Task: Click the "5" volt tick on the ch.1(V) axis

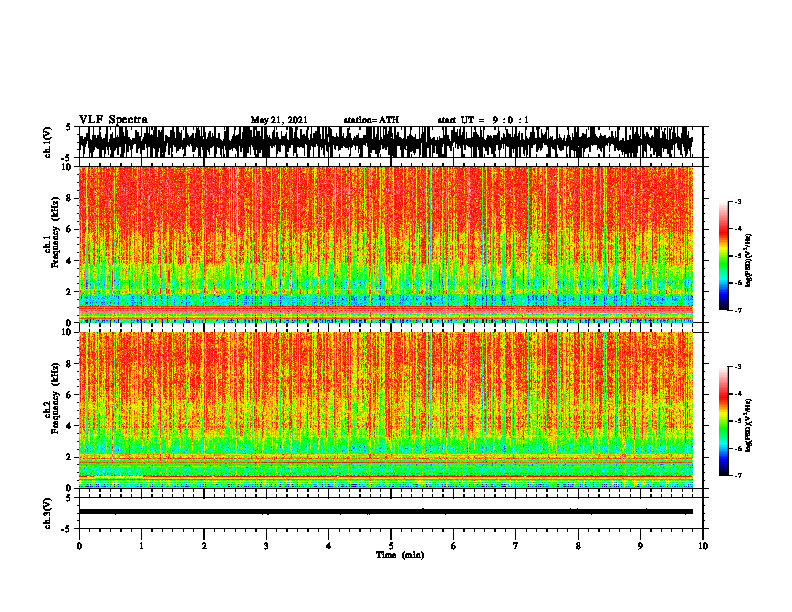Action: click(x=69, y=128)
